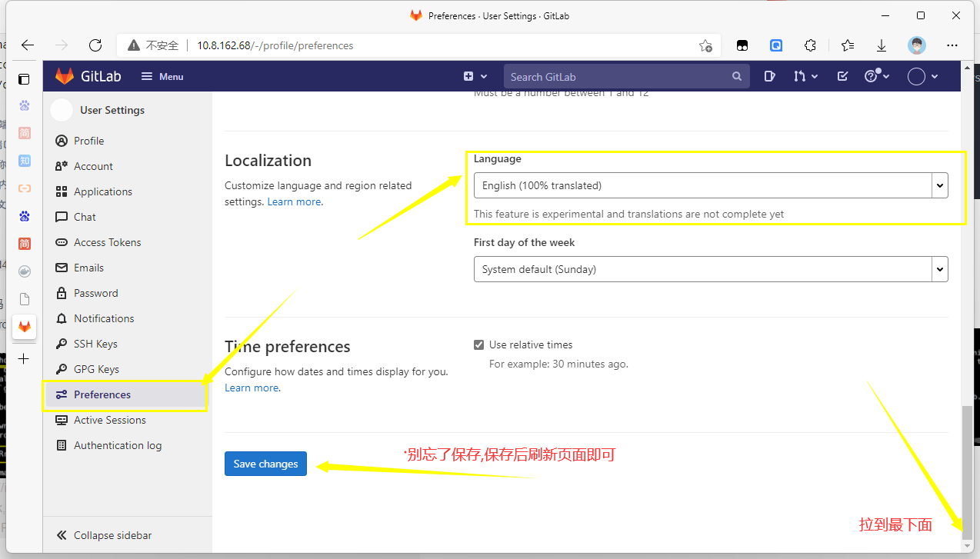Open the GitLab Menu hamburger
The height and width of the screenshot is (559, 980).
[162, 77]
